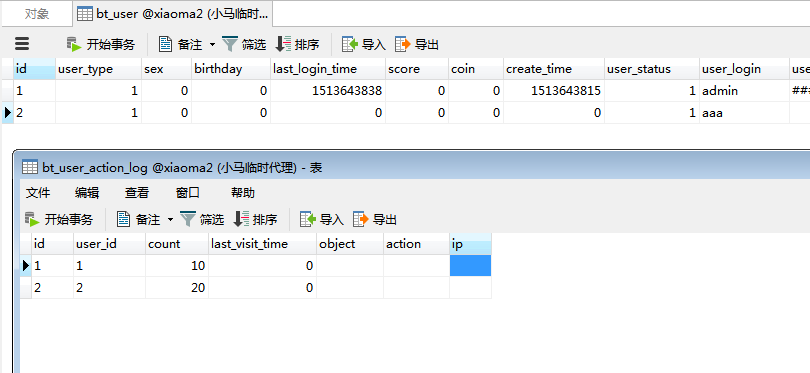Open the 窗口 menu
This screenshot has height=373, width=810.
[x=188, y=193]
